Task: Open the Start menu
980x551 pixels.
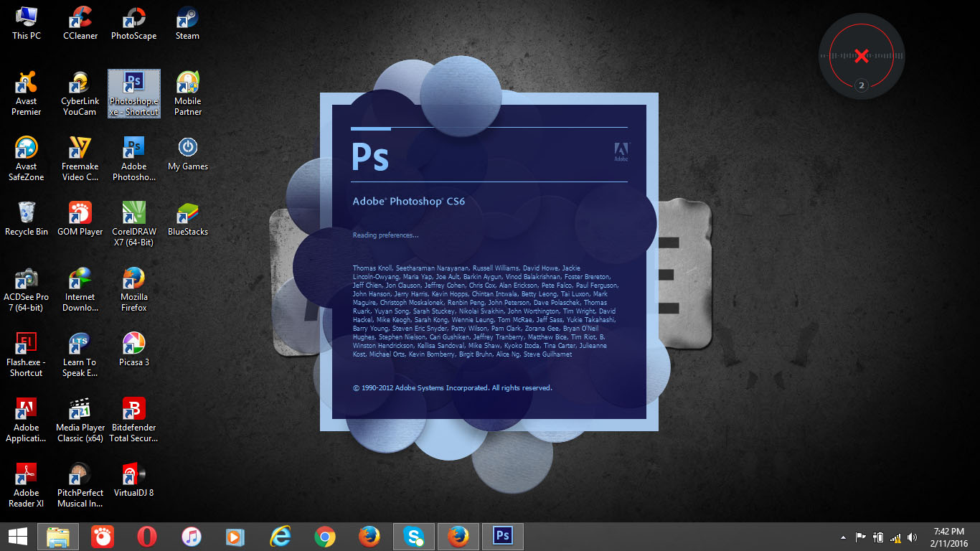Action: (16, 536)
